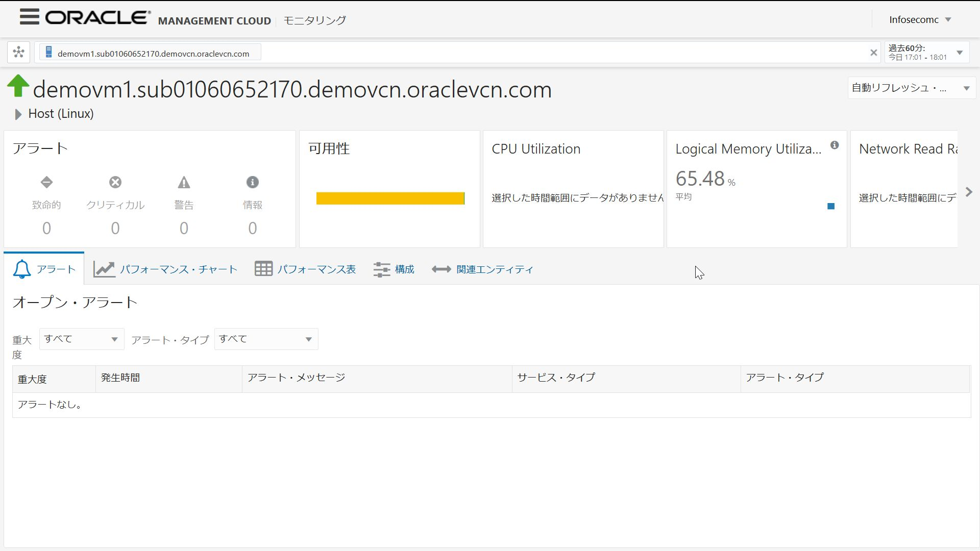
Task: Click the 可用性 tile title
Action: [x=329, y=149]
